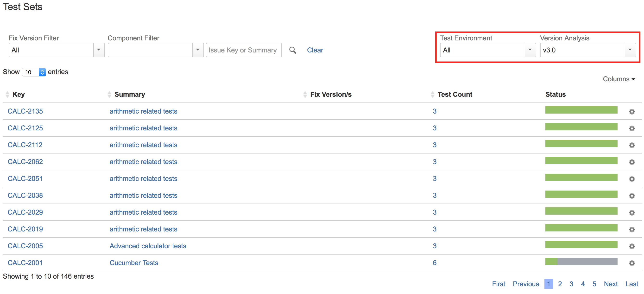Click 'Showing 1 to 10 of 146 entries' text

tap(48, 276)
